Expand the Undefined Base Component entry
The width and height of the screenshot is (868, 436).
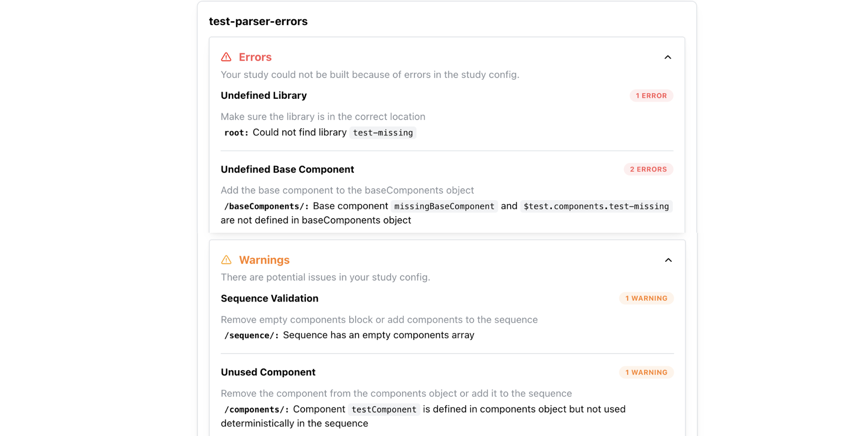287,169
